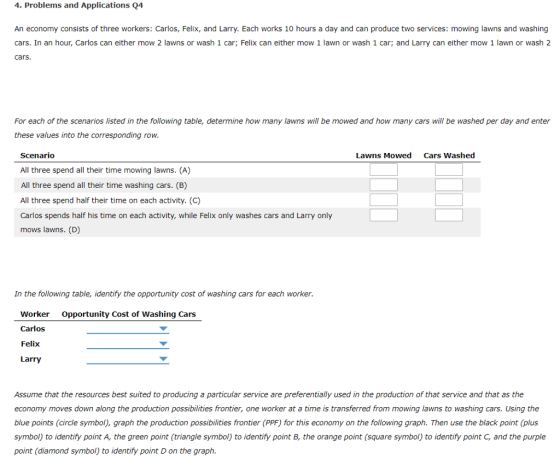Click the Worker column header

pos(35,314)
